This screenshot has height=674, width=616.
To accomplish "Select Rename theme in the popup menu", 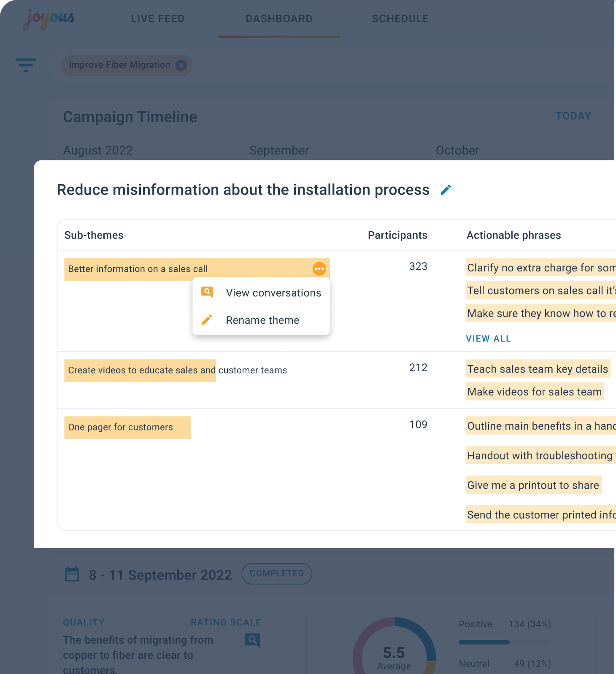I will (262, 320).
